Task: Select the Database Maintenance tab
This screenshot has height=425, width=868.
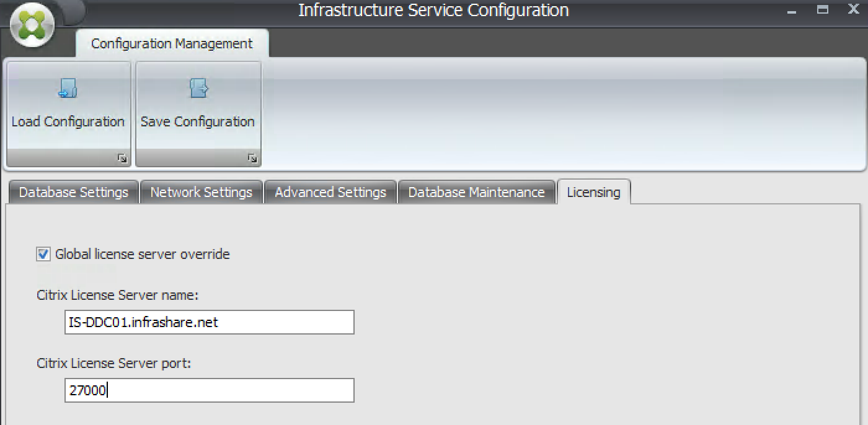Action: (x=476, y=192)
